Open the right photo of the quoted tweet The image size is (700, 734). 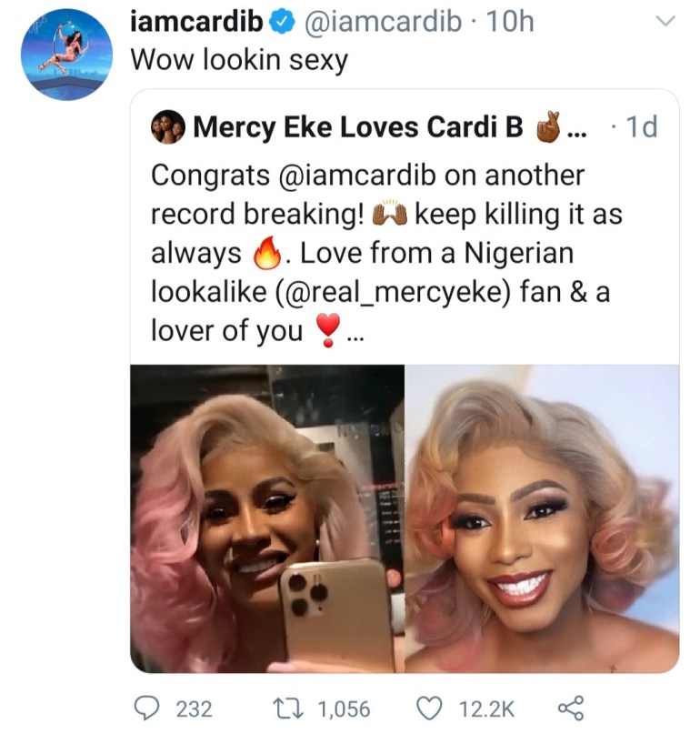click(x=542, y=518)
